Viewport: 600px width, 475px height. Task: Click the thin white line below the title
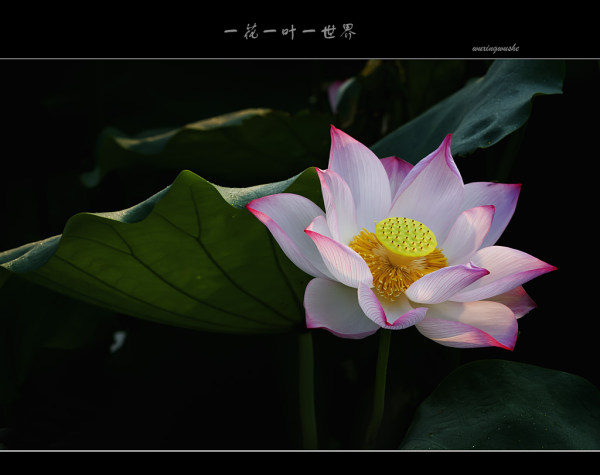point(300,58)
